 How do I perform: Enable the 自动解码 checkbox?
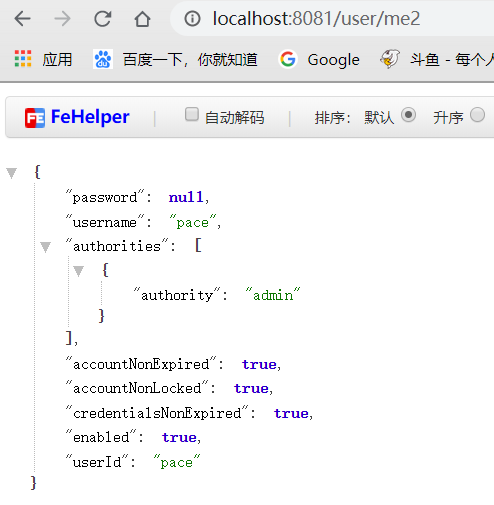(192, 114)
